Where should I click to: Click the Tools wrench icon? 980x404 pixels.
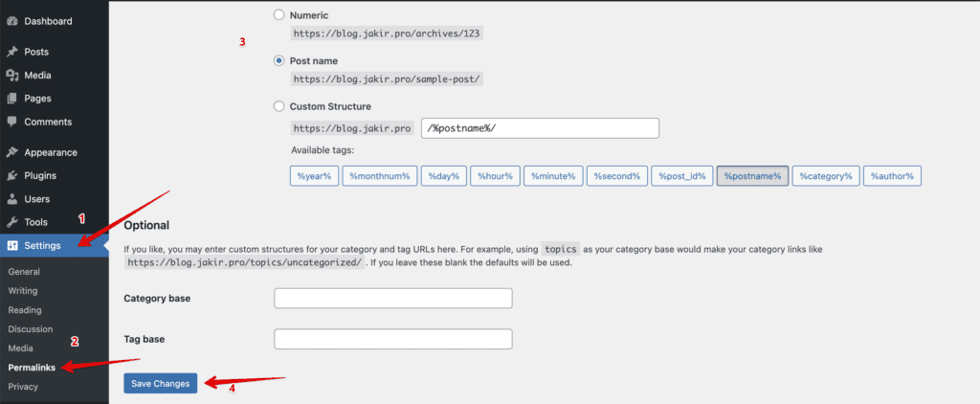[x=11, y=222]
